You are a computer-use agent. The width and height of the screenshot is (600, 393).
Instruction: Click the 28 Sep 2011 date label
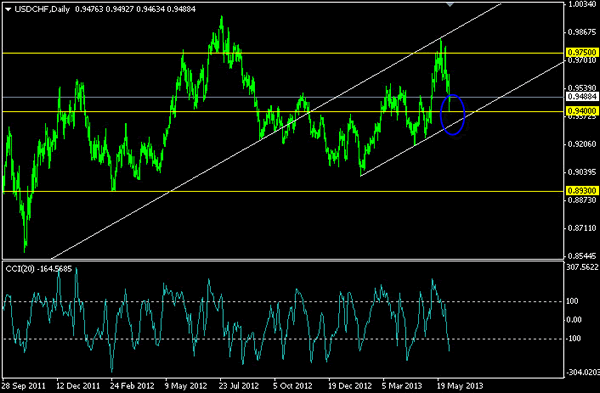pyautogui.click(x=24, y=386)
